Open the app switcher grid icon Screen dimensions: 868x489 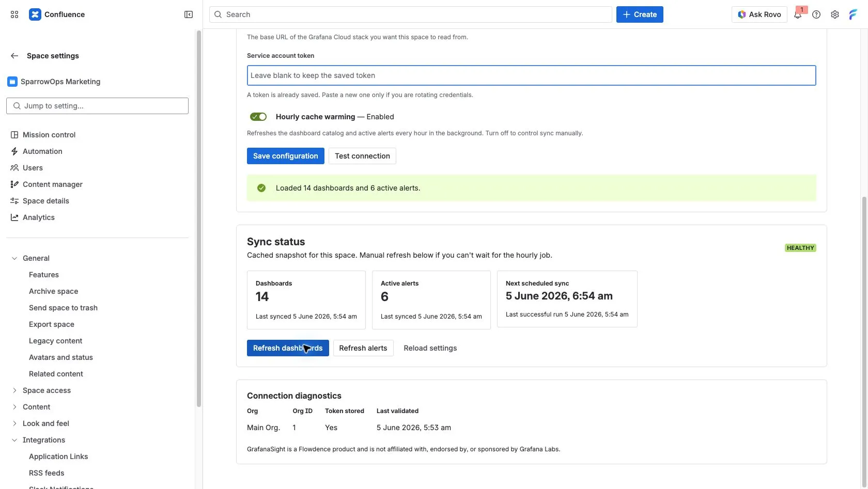pyautogui.click(x=14, y=14)
